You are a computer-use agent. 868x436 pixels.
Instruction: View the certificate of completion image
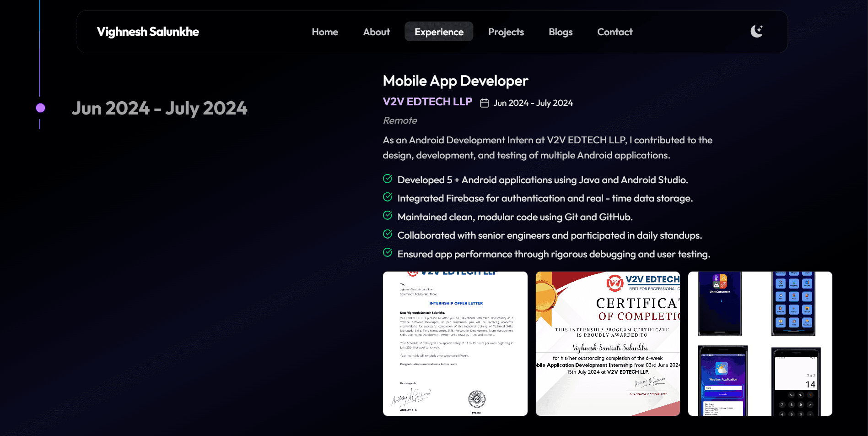pyautogui.click(x=608, y=343)
